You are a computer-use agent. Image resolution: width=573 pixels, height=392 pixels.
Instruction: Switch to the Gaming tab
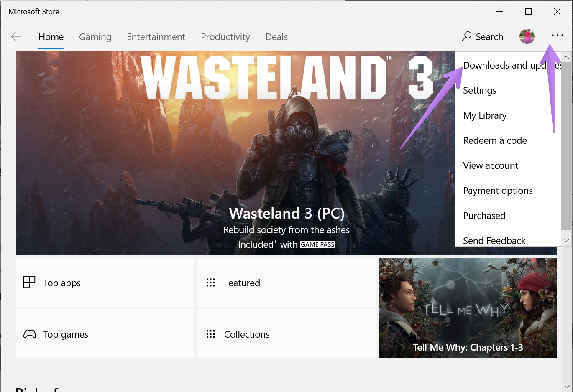click(x=95, y=37)
